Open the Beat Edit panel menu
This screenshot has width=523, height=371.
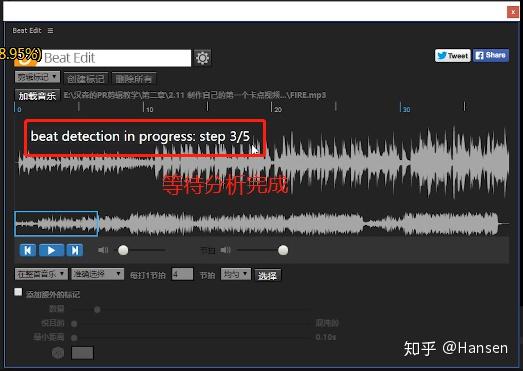(x=50, y=31)
